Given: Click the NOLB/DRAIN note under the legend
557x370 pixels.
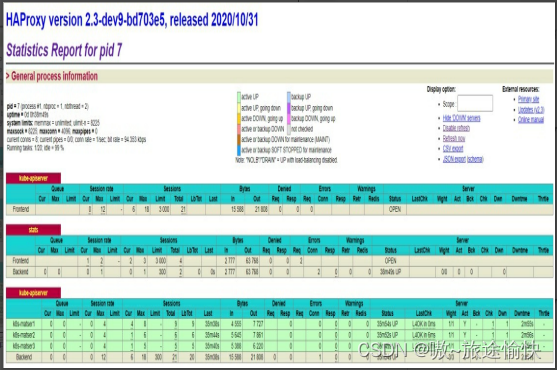Looking at the screenshot, I should tap(286, 160).
